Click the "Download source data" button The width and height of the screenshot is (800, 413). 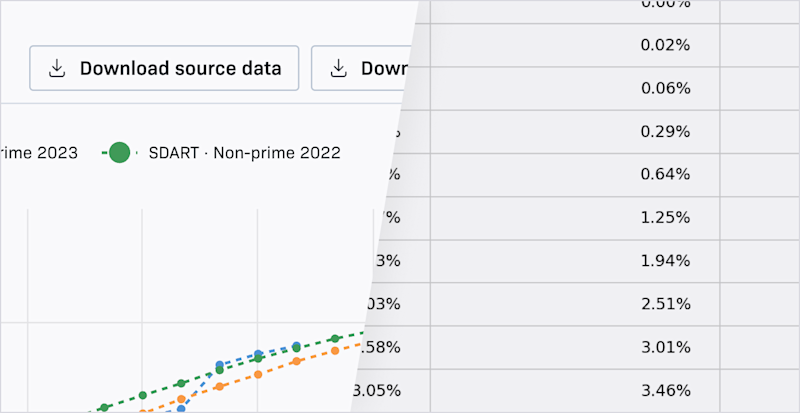pyautogui.click(x=164, y=68)
